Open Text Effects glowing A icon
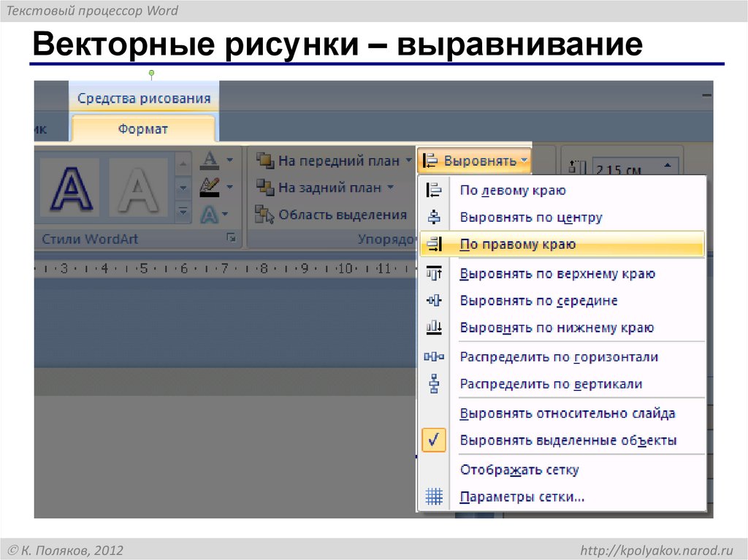Image resolution: width=748 pixels, height=560 pixels. (x=208, y=212)
